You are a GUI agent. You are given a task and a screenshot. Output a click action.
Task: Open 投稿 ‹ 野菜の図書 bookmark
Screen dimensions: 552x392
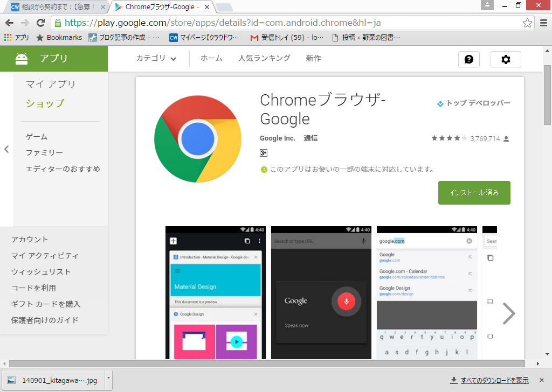click(x=366, y=37)
